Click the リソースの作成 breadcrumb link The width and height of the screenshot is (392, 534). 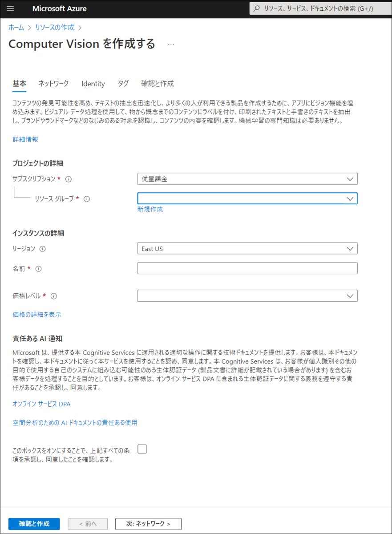point(55,27)
